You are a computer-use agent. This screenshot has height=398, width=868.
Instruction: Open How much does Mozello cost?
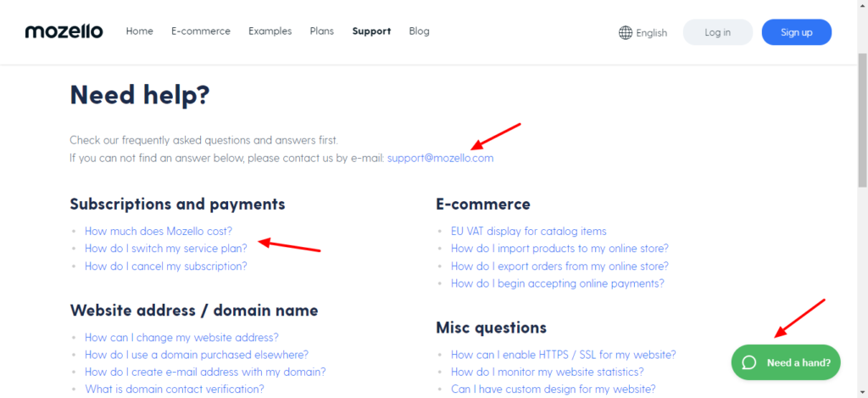pos(159,231)
